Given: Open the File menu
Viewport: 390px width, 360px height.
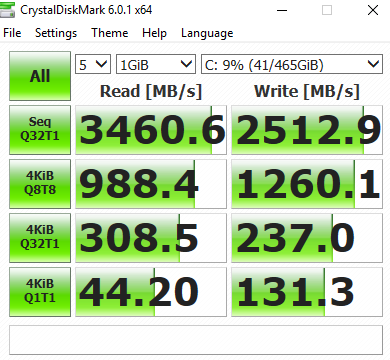Looking at the screenshot, I should pos(12,33).
